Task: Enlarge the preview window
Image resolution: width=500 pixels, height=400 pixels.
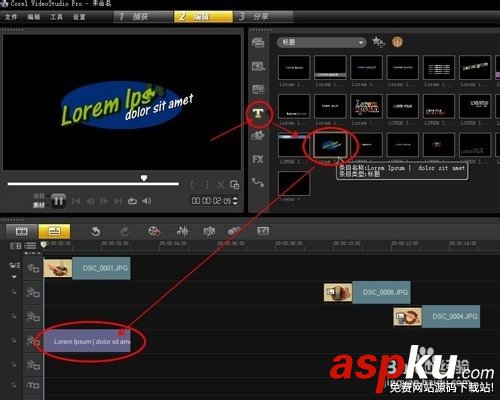Action: [x=234, y=185]
